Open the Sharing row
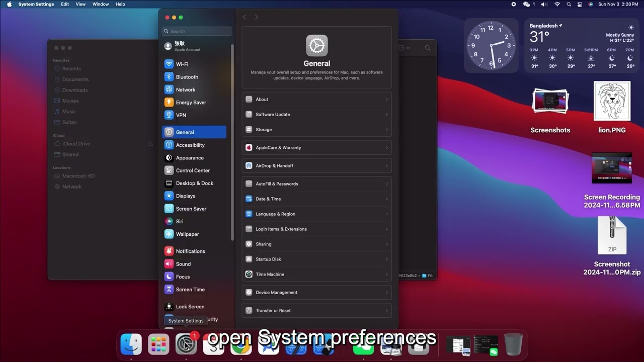Image resolution: width=644 pixels, height=362 pixels. pyautogui.click(x=317, y=244)
